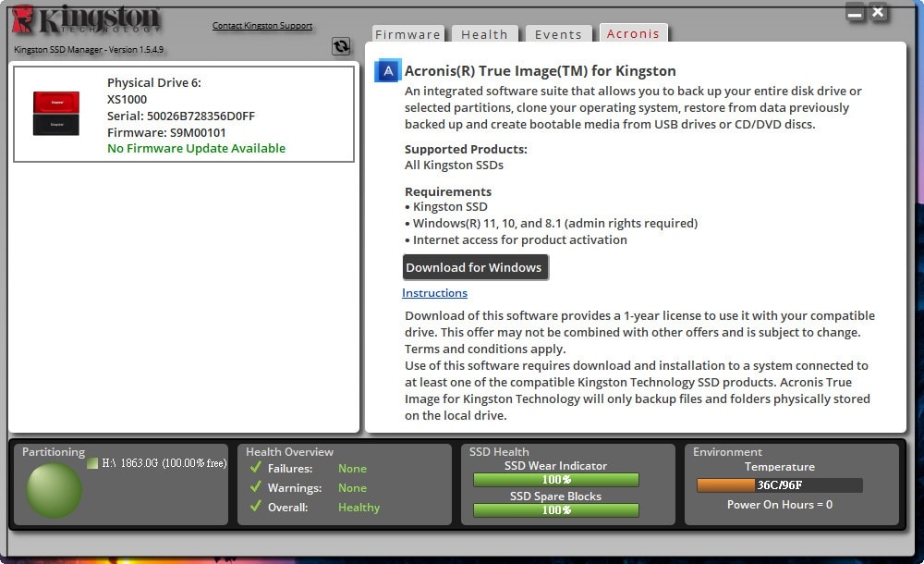
Task: Click the refresh drives icon
Action: tap(341, 46)
